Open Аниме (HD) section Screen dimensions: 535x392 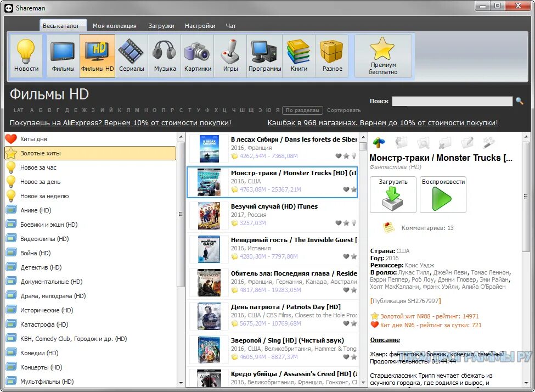90,210
